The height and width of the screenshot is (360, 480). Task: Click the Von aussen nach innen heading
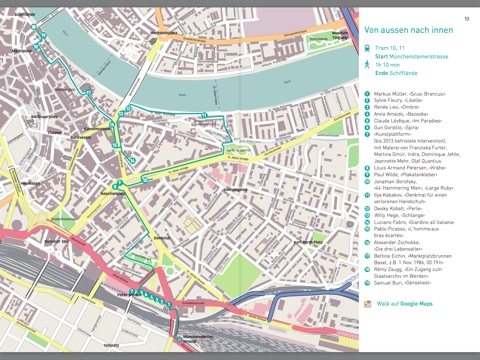pyautogui.click(x=409, y=30)
